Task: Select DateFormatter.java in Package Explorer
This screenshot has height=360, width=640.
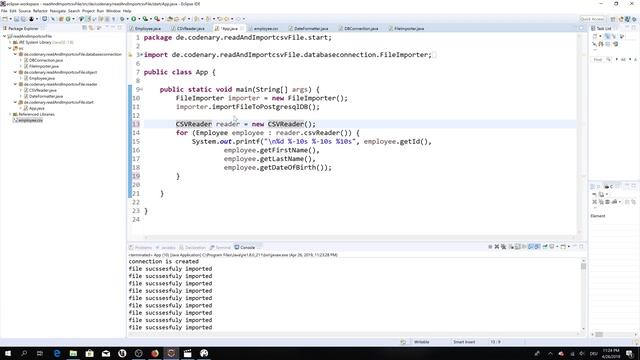Action: coord(43,96)
